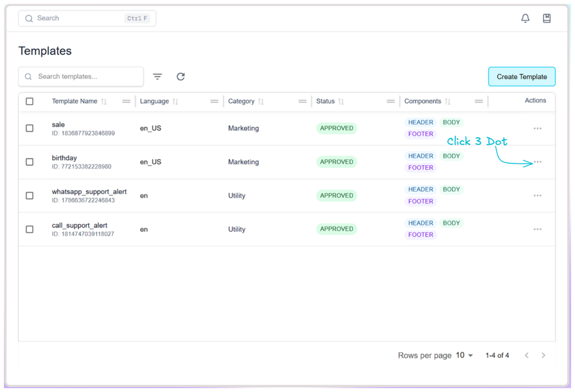Open the Language column menu handle
The image size is (575, 392).
pyautogui.click(x=214, y=102)
